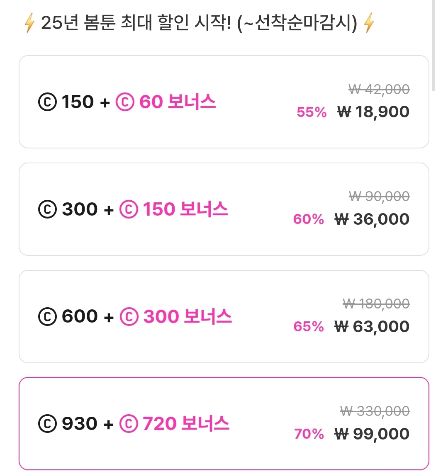The width and height of the screenshot is (448, 476).
Task: Click the pink coin icon beside 60 보너스
Action: [125, 102]
